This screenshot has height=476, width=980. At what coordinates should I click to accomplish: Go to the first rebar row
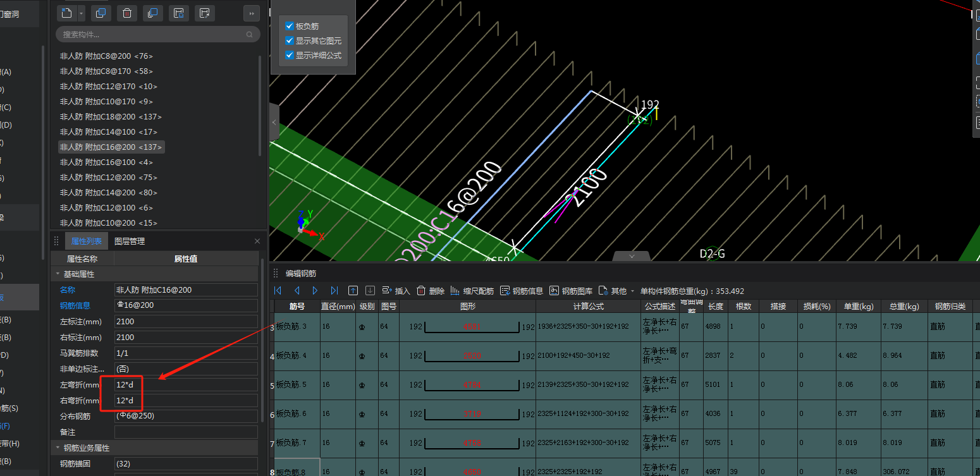point(278,291)
